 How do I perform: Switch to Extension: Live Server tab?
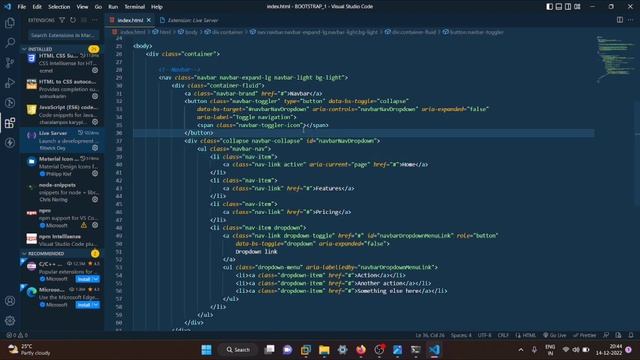tap(189, 20)
